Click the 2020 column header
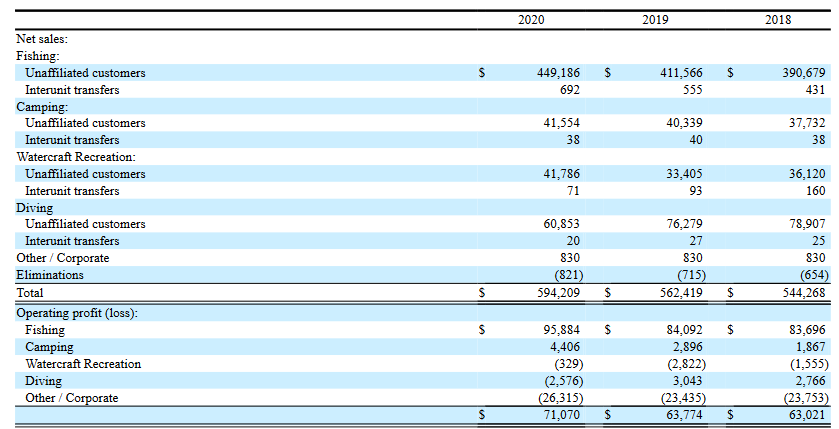 tap(531, 20)
